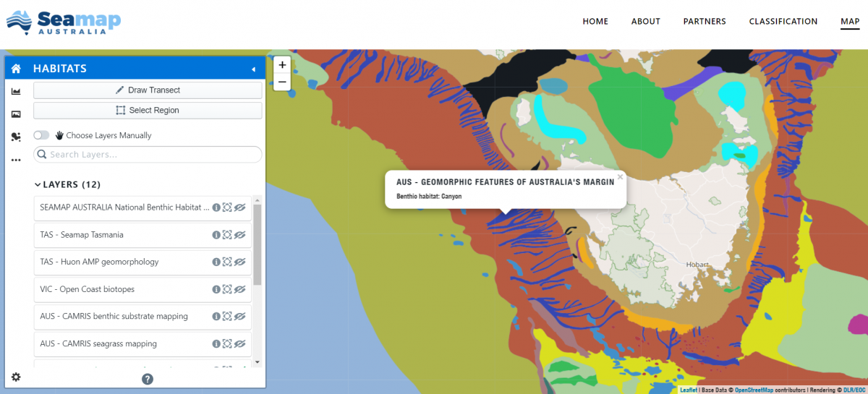Zoom to extent of VIC - Open Coast biotopes
Screen dimensions: 868x394
pos(226,289)
